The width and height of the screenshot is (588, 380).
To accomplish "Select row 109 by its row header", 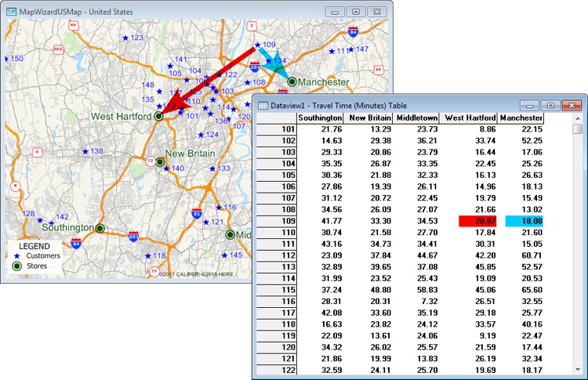I will pos(275,222).
